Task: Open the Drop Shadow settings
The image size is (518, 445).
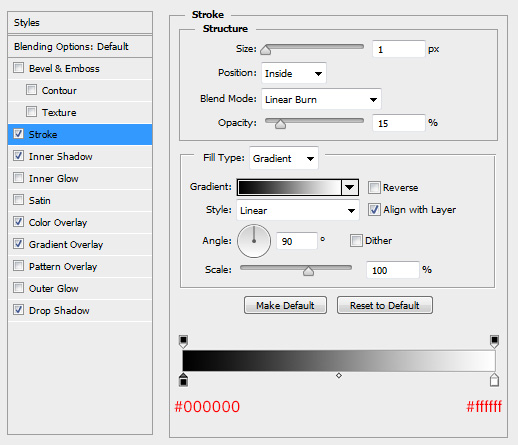Action: pos(59,310)
